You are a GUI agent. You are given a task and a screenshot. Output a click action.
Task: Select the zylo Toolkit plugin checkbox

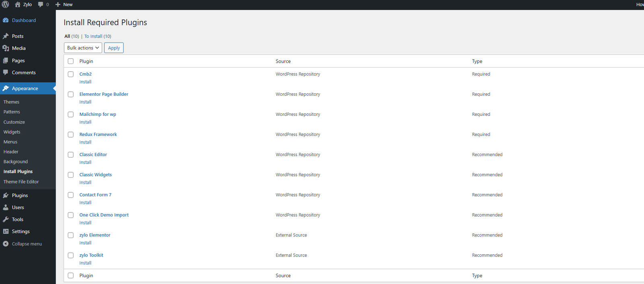[71, 255]
